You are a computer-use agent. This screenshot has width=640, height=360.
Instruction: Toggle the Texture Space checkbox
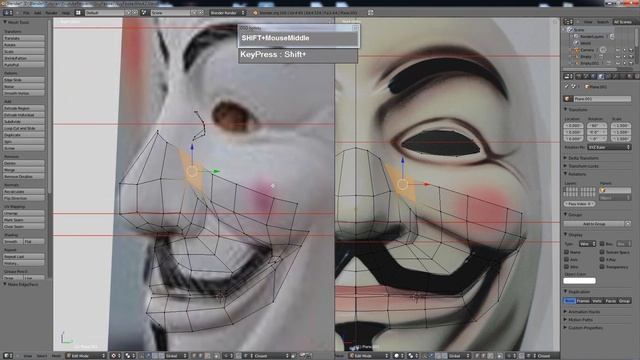tap(602, 252)
